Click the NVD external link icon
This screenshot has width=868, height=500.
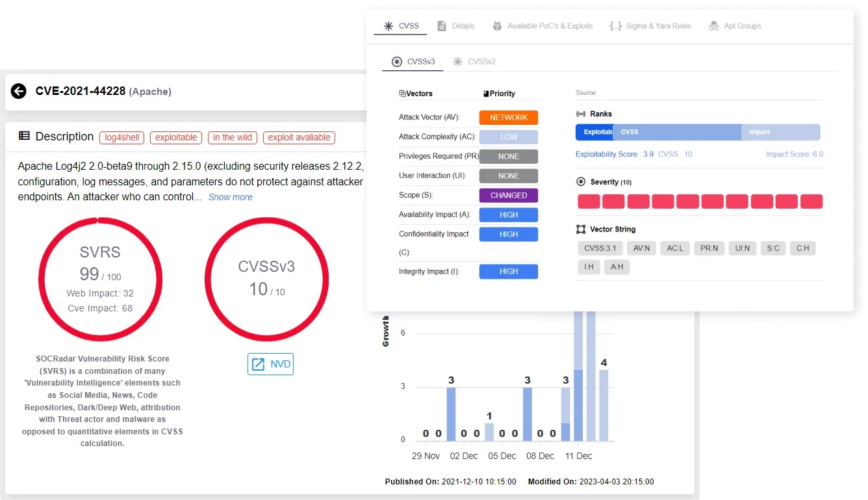258,364
